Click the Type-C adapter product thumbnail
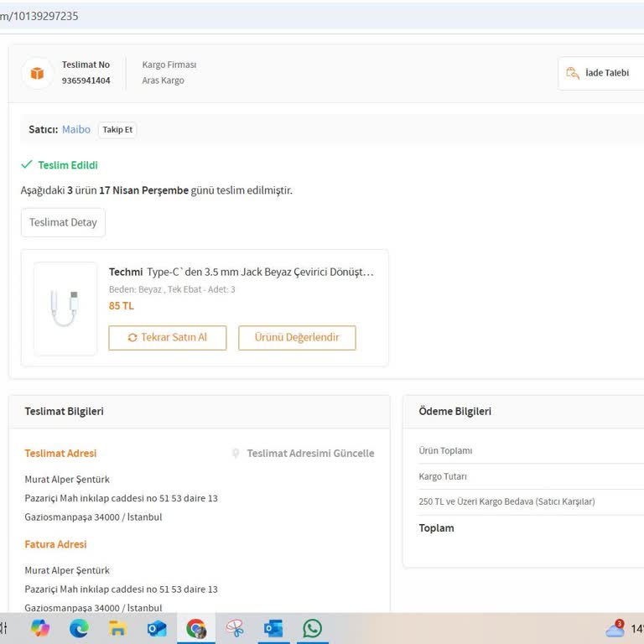 click(65, 309)
